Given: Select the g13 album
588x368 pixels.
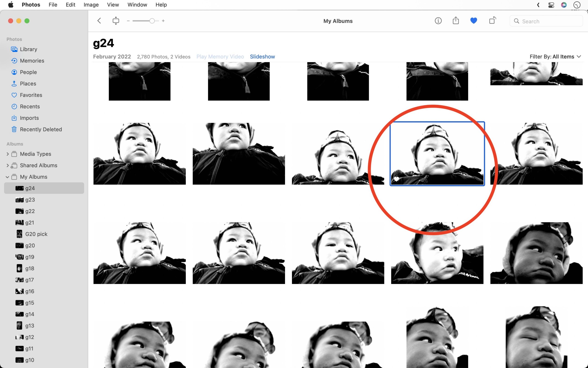Looking at the screenshot, I should pos(44,325).
